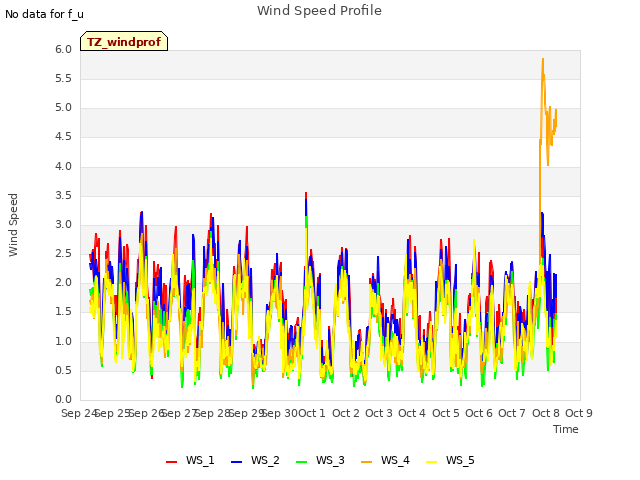This screenshot has height=480, width=640.
Task: Click the 1.5 y-axis tick label
Action: coord(63,312)
